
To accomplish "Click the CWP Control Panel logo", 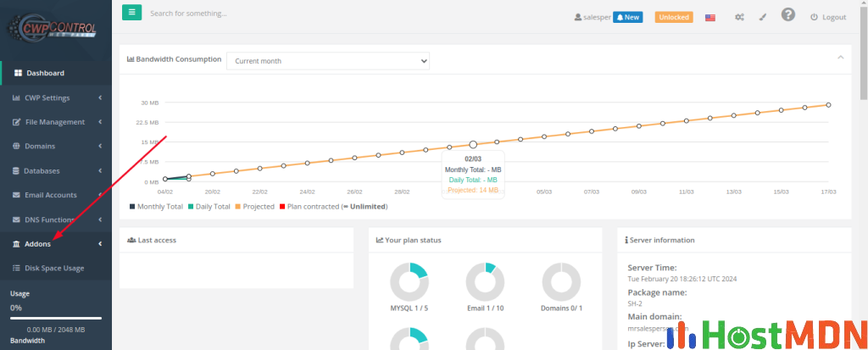I will click(55, 25).
